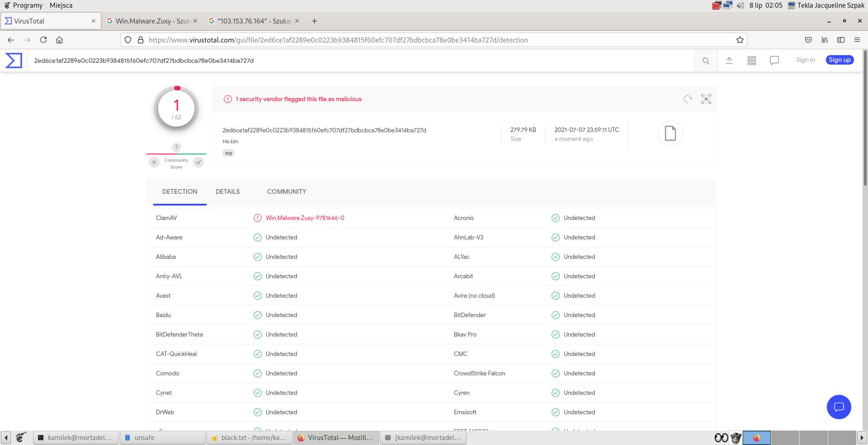Vote file as malicious with X
Image resolution: width=868 pixels, height=445 pixels.
154,162
